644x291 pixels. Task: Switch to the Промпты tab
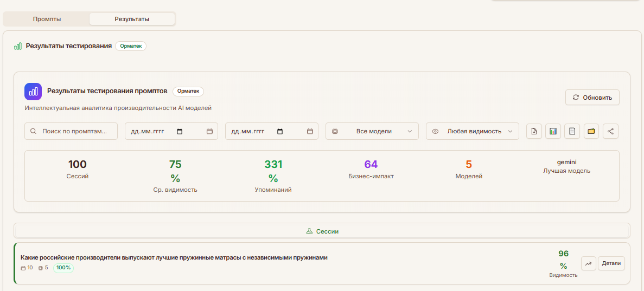point(47,19)
